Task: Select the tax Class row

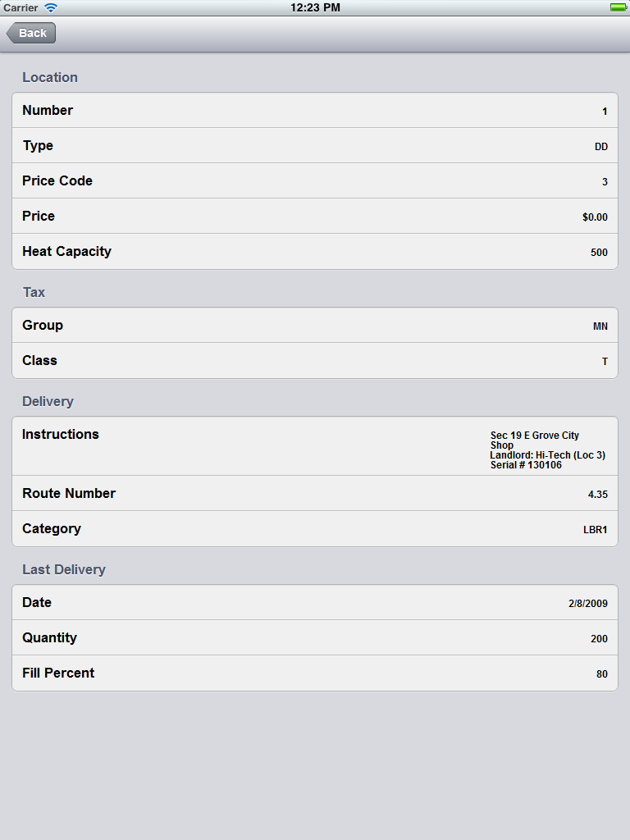Action: tap(315, 361)
